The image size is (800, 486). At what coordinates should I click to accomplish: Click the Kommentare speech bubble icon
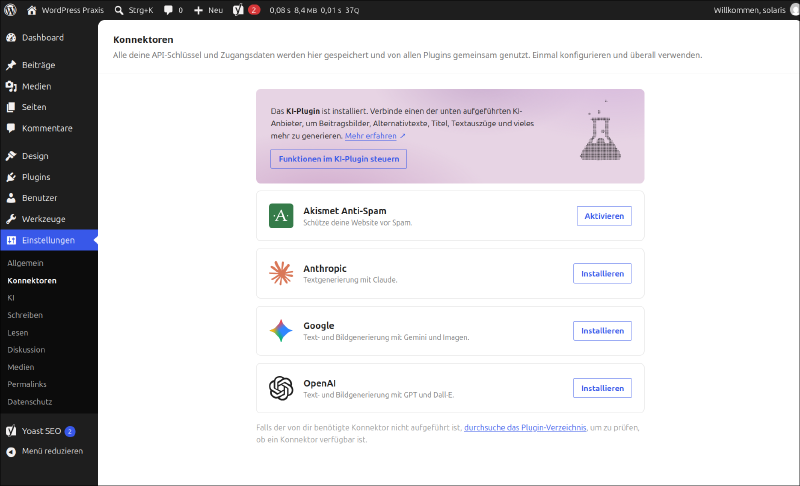pos(11,128)
